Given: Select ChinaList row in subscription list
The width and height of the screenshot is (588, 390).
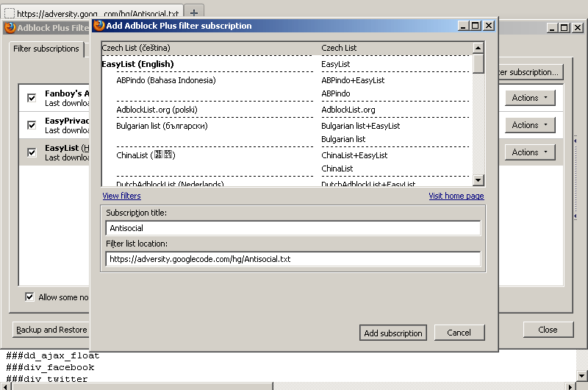Looking at the screenshot, I should (146, 155).
